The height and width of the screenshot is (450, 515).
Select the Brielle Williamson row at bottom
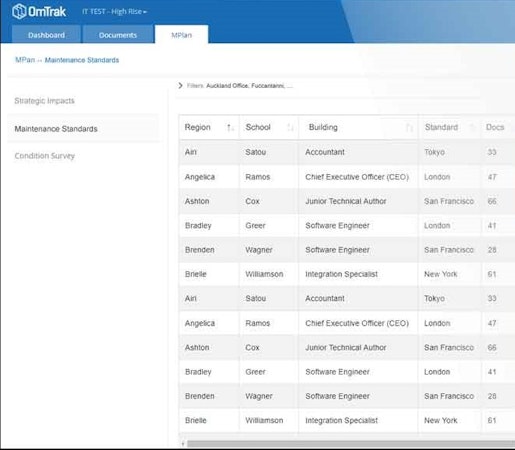pos(347,420)
